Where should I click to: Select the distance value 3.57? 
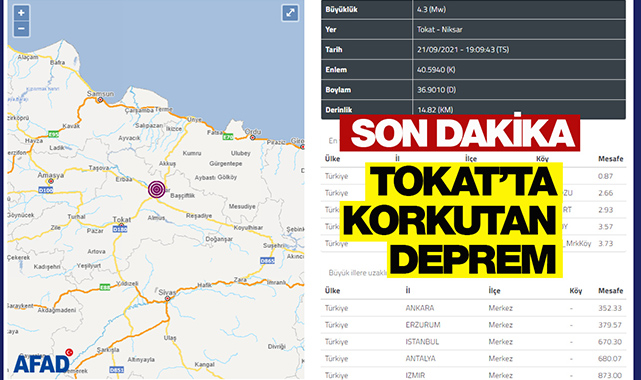[x=605, y=226]
